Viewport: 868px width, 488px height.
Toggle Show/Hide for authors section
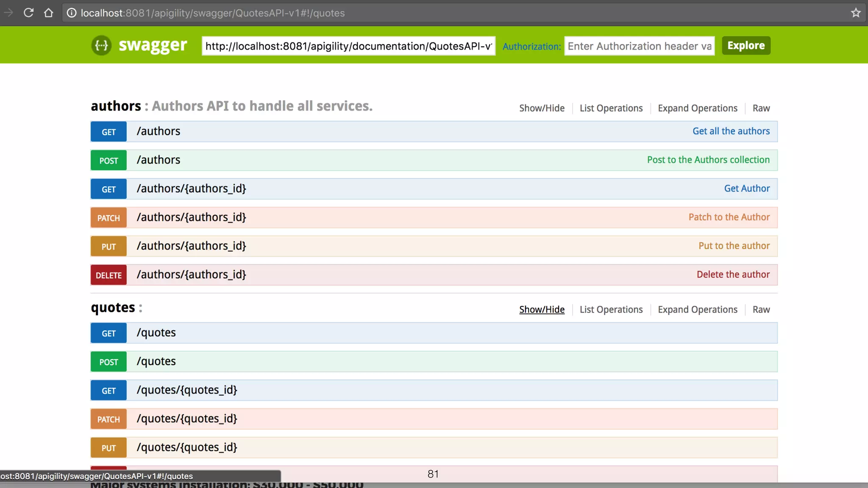tap(542, 108)
